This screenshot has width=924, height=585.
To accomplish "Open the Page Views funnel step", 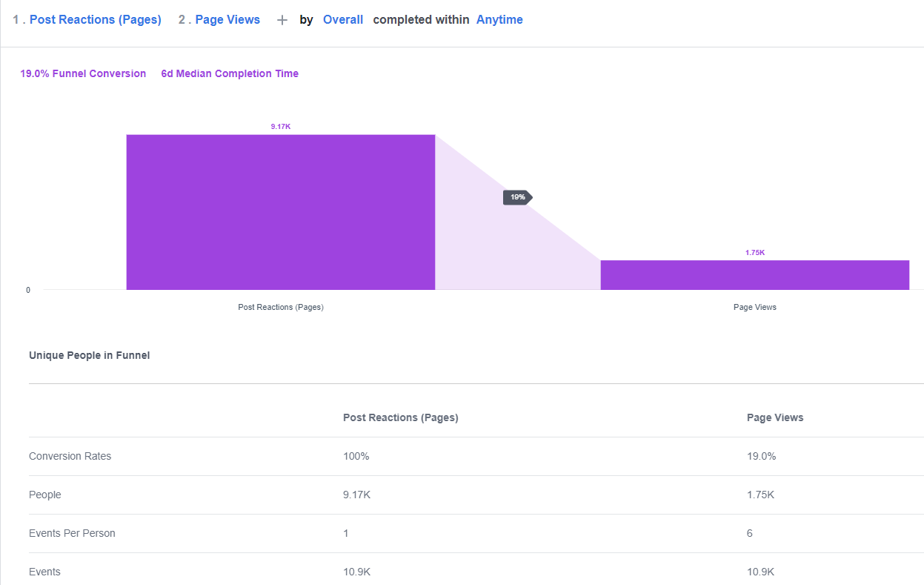I will pyautogui.click(x=227, y=20).
